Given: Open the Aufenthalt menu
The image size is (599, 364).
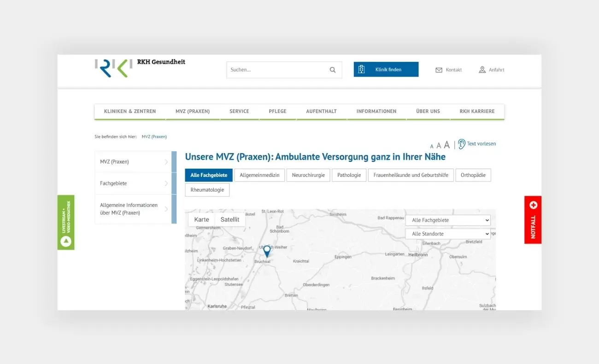Looking at the screenshot, I should pos(321,112).
